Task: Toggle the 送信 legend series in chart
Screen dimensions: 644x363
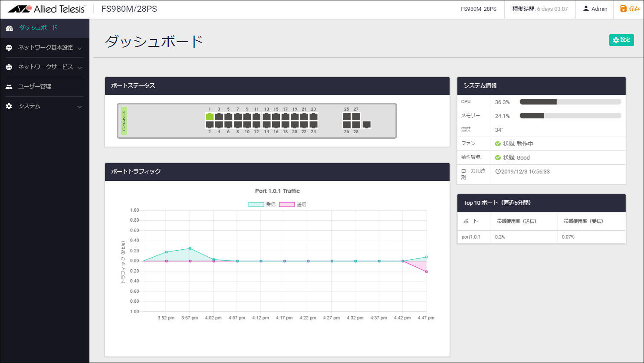Action: [286, 204]
